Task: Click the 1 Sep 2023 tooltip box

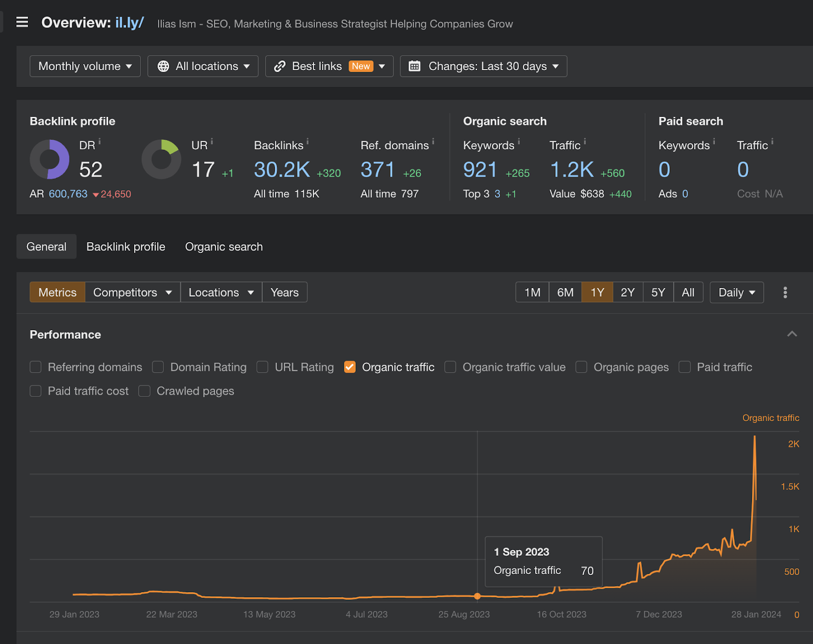Action: [x=544, y=562]
